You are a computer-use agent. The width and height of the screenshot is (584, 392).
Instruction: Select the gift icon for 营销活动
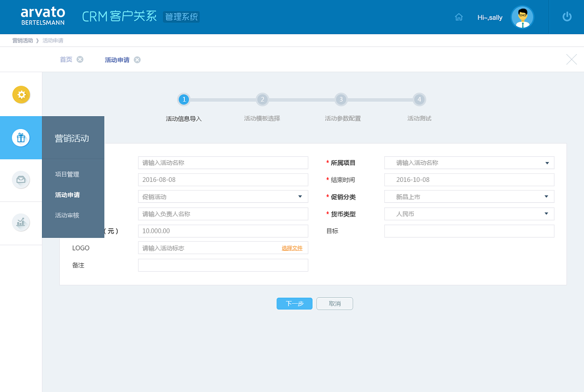pyautogui.click(x=21, y=138)
